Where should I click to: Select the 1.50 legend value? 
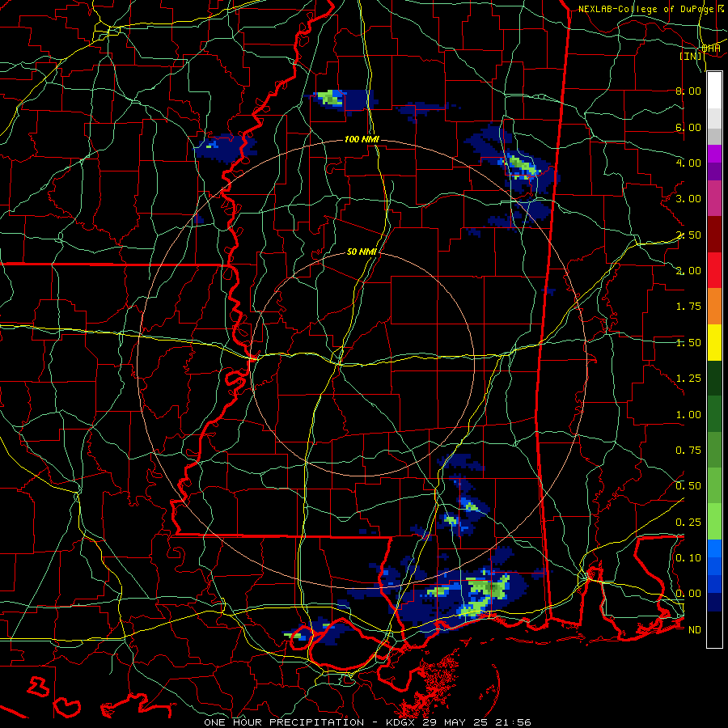(688, 343)
